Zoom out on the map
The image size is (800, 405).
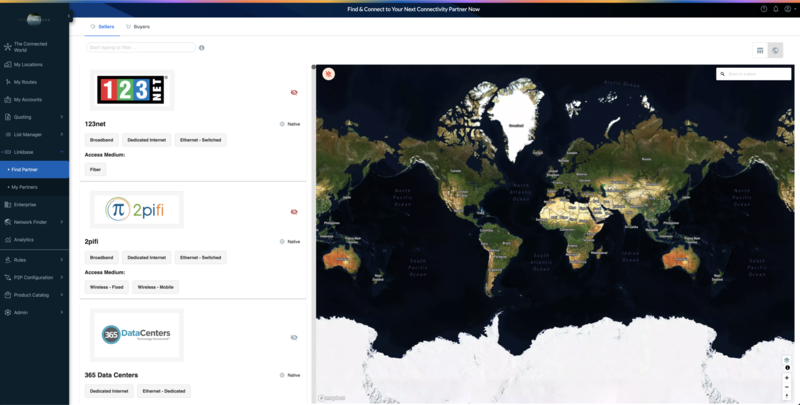click(787, 387)
